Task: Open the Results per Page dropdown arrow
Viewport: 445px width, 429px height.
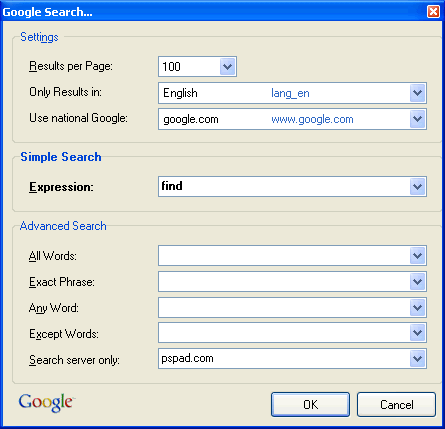Action: coord(228,66)
